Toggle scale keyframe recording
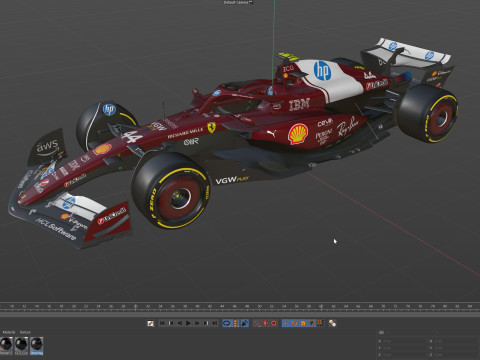This screenshot has width=480, height=360. point(303,323)
